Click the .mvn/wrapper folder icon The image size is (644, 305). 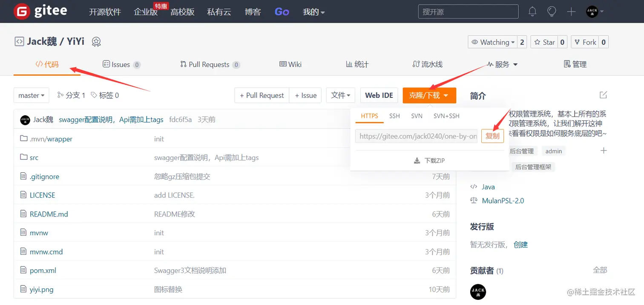click(x=24, y=139)
